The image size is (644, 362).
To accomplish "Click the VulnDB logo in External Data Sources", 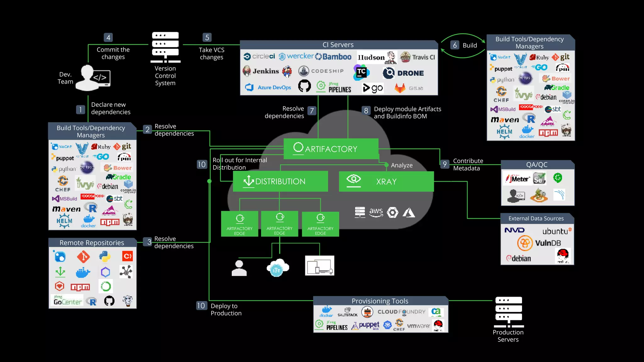I will (539, 243).
